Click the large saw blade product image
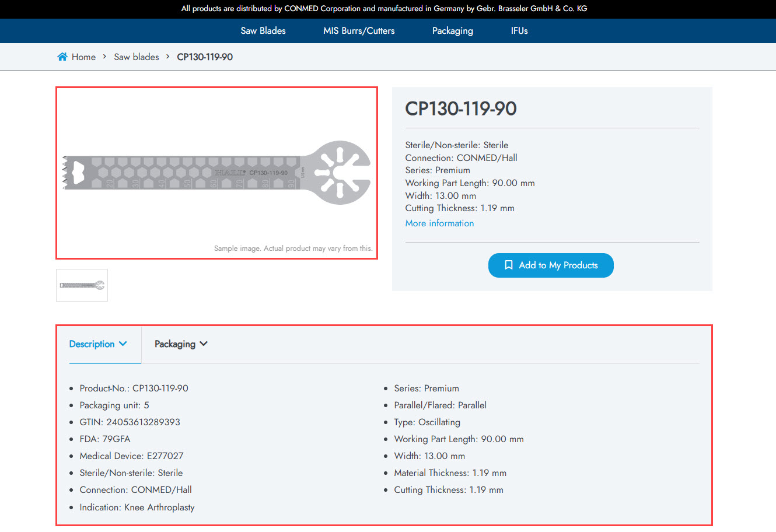 coord(216,173)
